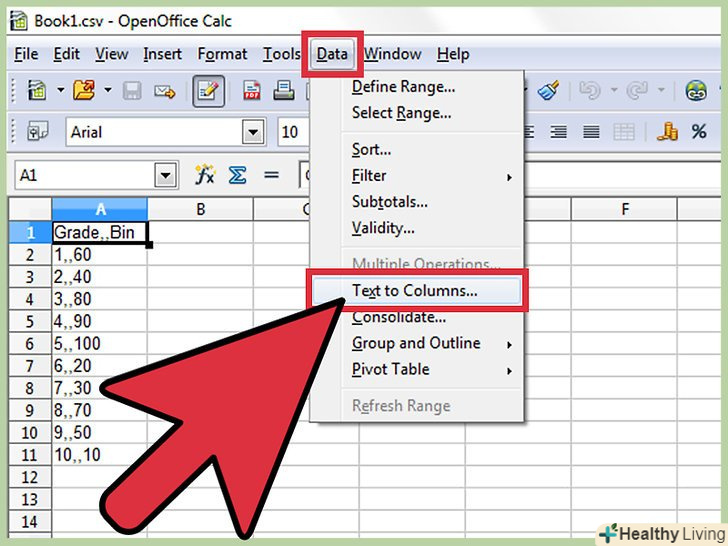Open the View menu
The image size is (728, 546).
point(111,54)
